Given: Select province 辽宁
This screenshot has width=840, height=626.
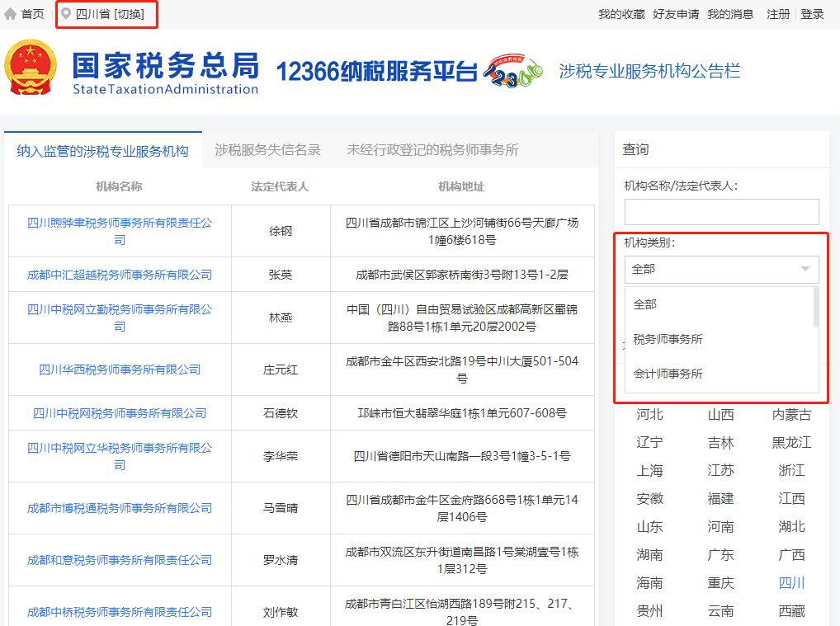Looking at the screenshot, I should click(650, 442).
